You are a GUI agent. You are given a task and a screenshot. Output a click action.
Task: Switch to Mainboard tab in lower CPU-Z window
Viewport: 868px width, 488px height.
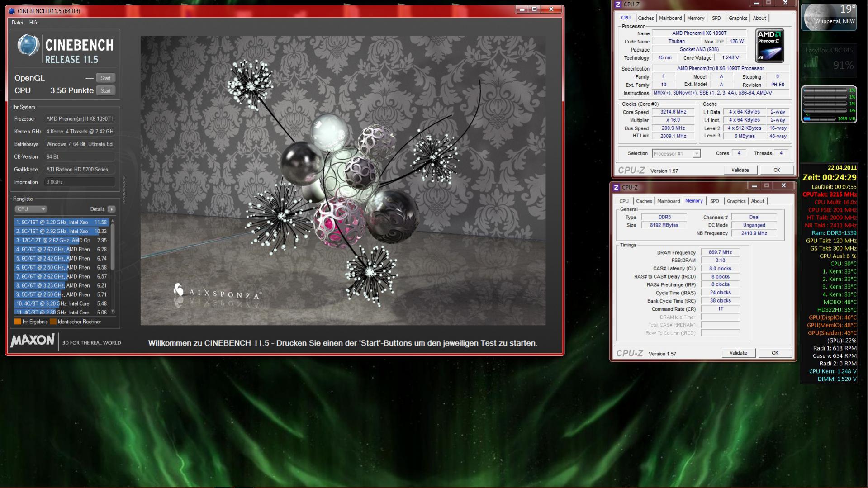click(x=668, y=201)
